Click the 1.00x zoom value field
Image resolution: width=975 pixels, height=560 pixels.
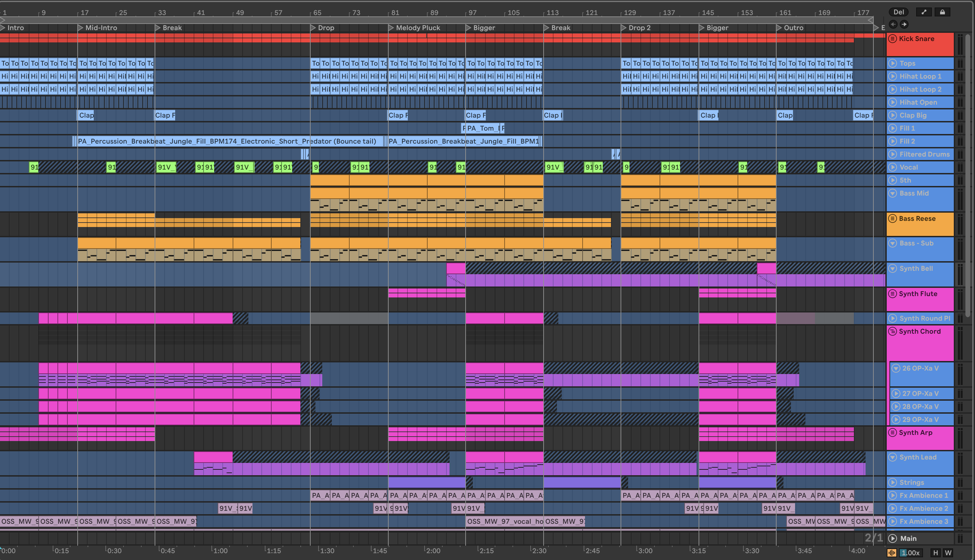(910, 553)
